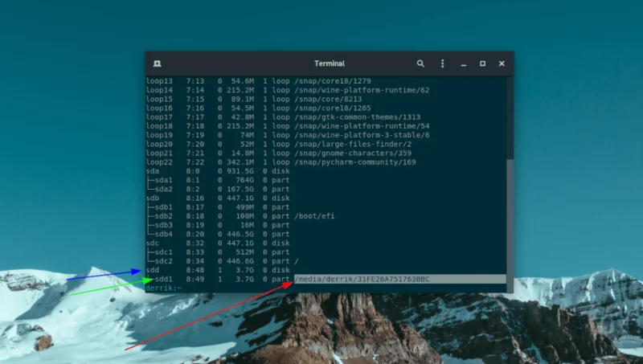Viewport: 643px width, 364px height.
Task: Click the /snap/wine-platform-runtime/62 path
Action: pos(362,90)
